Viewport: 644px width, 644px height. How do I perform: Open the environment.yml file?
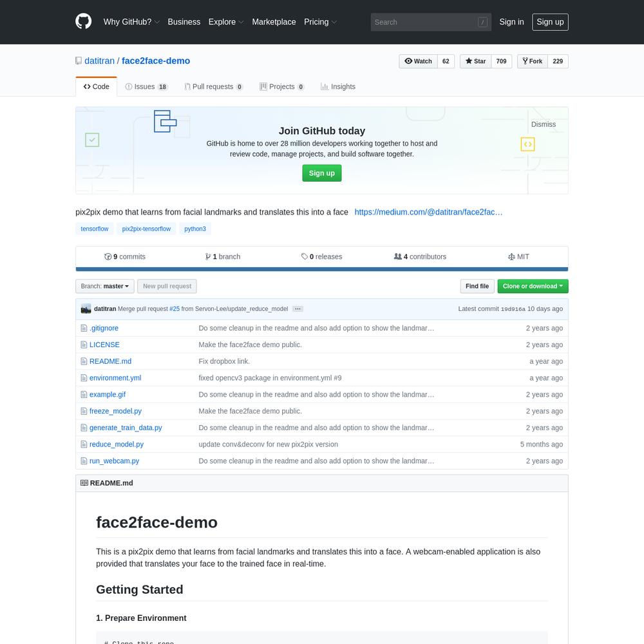[x=115, y=378]
